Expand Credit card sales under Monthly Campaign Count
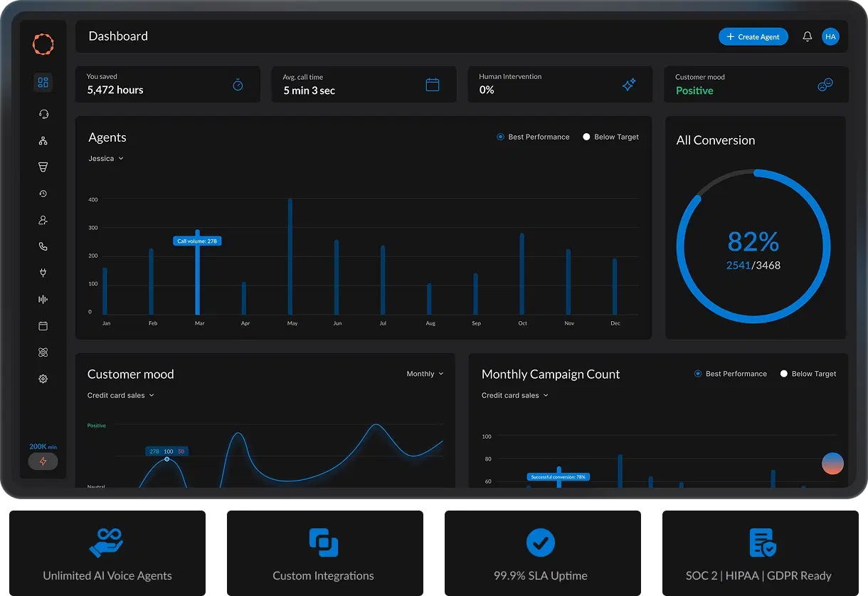The width and height of the screenshot is (868, 596). click(x=514, y=395)
